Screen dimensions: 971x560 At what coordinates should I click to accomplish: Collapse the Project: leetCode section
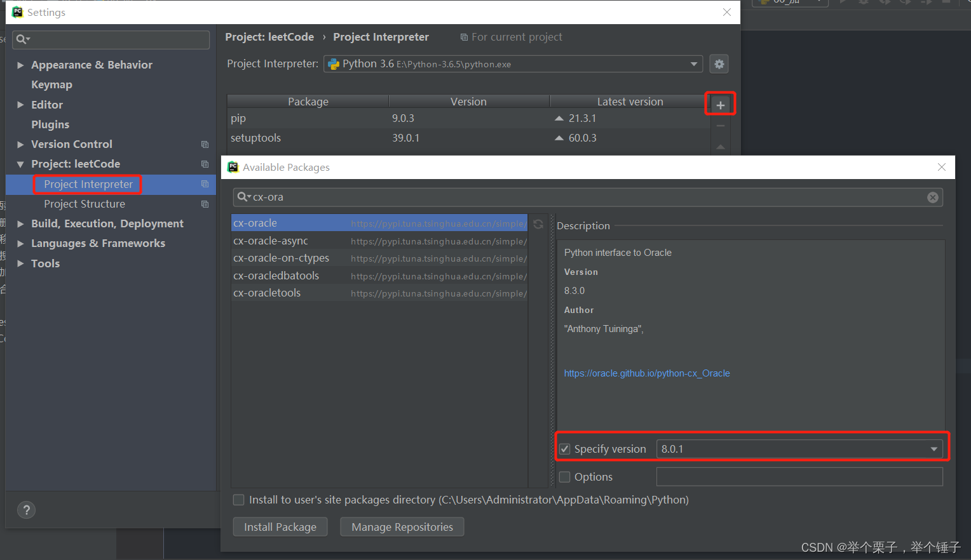coord(20,164)
